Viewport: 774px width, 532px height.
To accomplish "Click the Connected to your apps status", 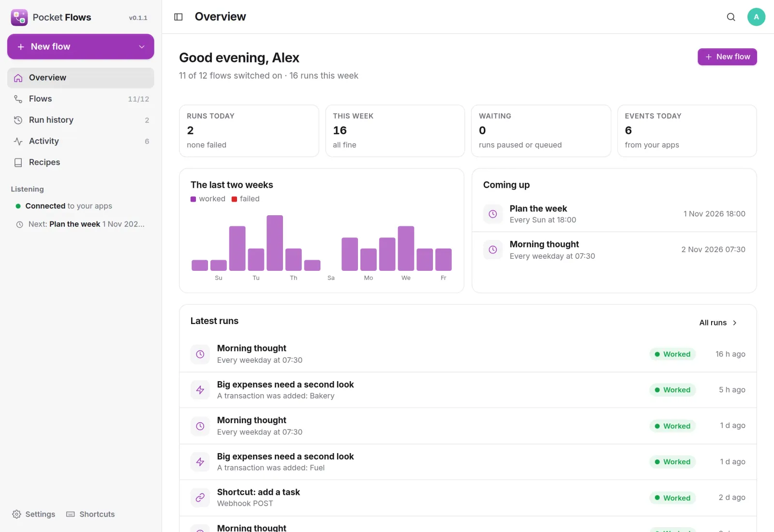I will [x=64, y=206].
